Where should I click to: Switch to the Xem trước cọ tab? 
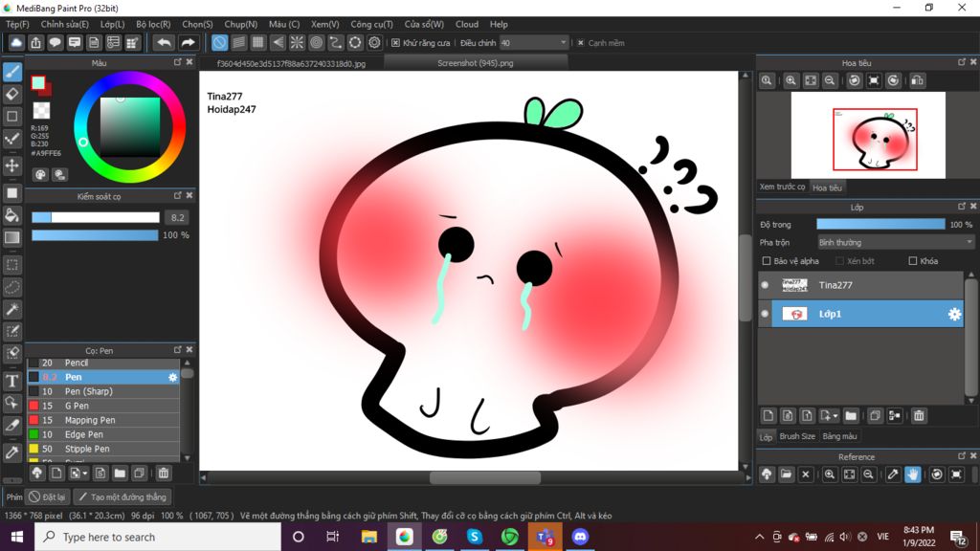click(783, 187)
